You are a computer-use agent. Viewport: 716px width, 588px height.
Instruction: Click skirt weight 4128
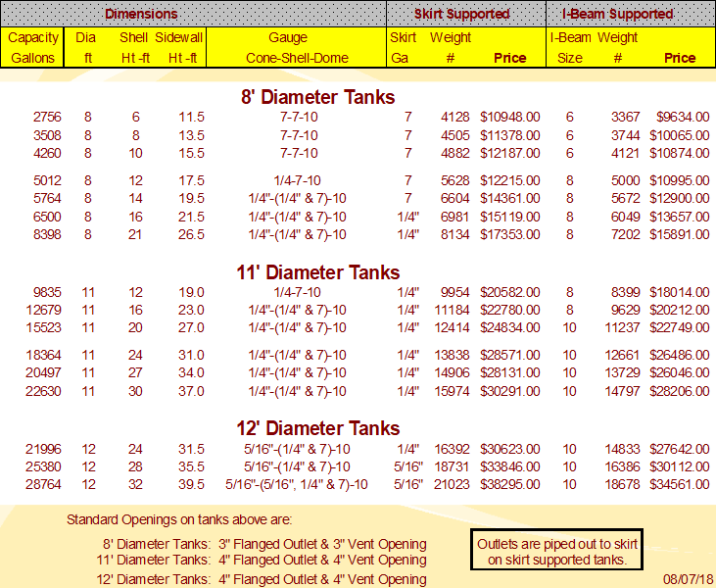454,117
